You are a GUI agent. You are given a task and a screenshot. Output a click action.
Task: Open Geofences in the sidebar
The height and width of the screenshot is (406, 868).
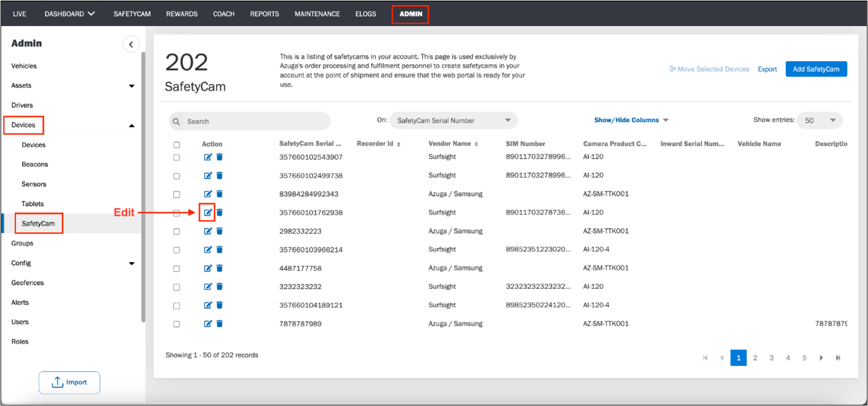pyautogui.click(x=28, y=283)
